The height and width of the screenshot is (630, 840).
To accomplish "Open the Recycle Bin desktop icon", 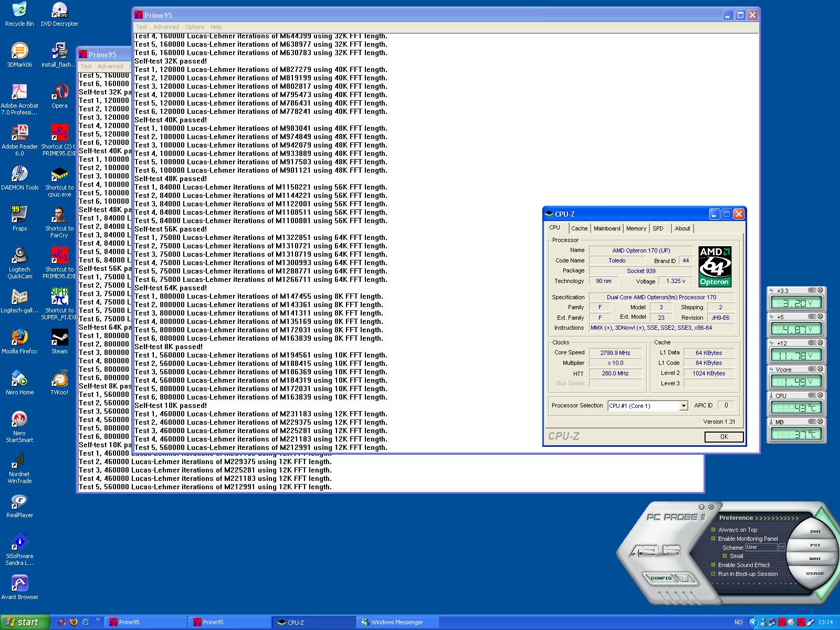I will (x=19, y=14).
